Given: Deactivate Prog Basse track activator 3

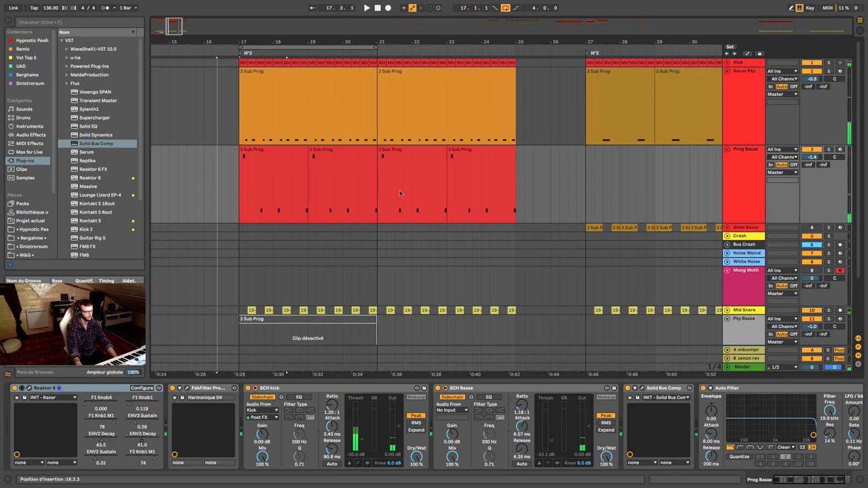Looking at the screenshot, I should [812, 149].
